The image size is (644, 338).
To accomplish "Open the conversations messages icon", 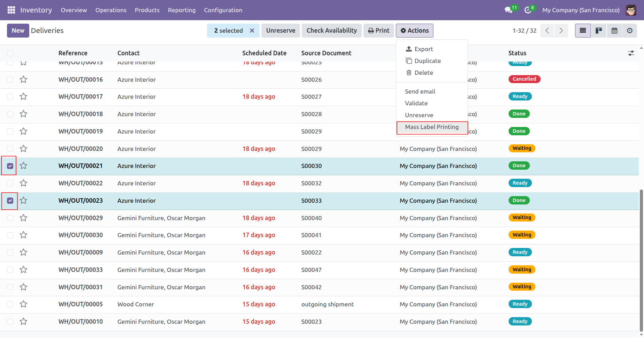I will tap(509, 10).
